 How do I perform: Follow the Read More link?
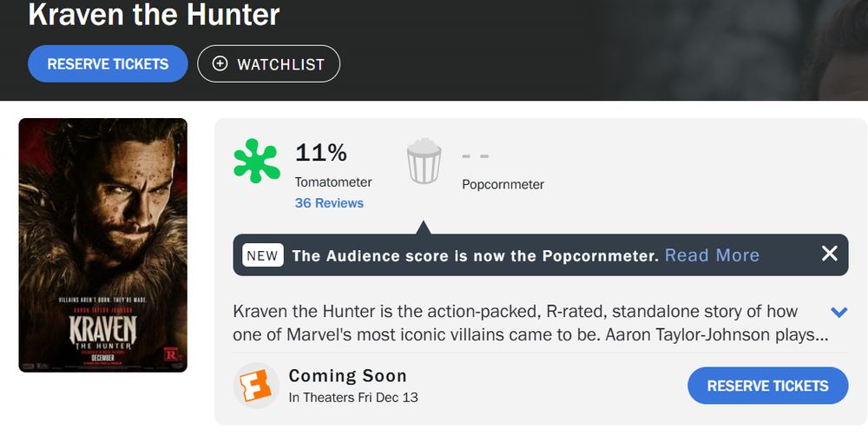click(712, 255)
